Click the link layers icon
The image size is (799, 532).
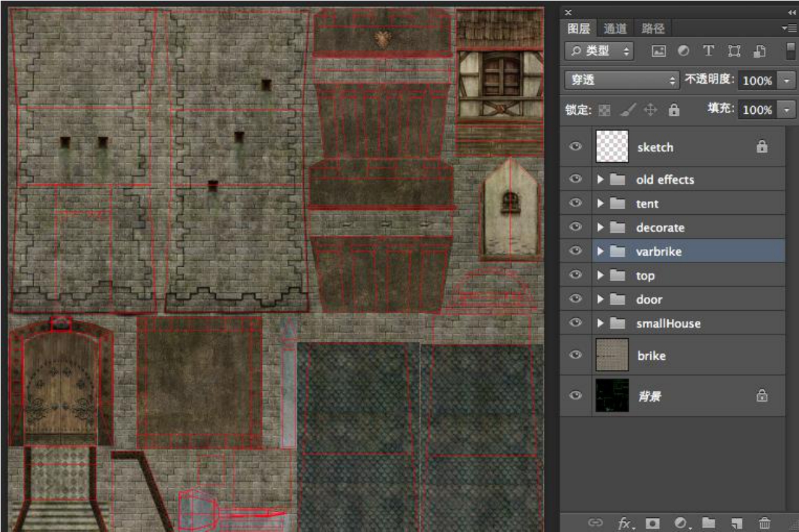point(595,522)
